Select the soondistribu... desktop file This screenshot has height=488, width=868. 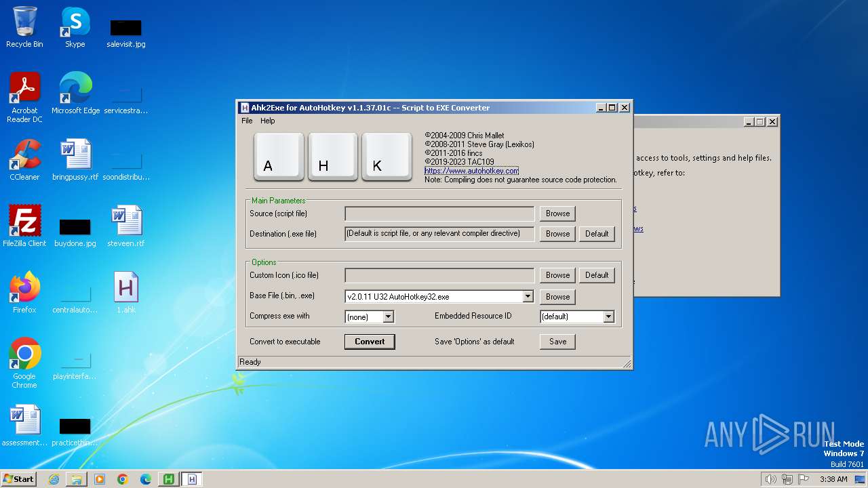(126, 166)
